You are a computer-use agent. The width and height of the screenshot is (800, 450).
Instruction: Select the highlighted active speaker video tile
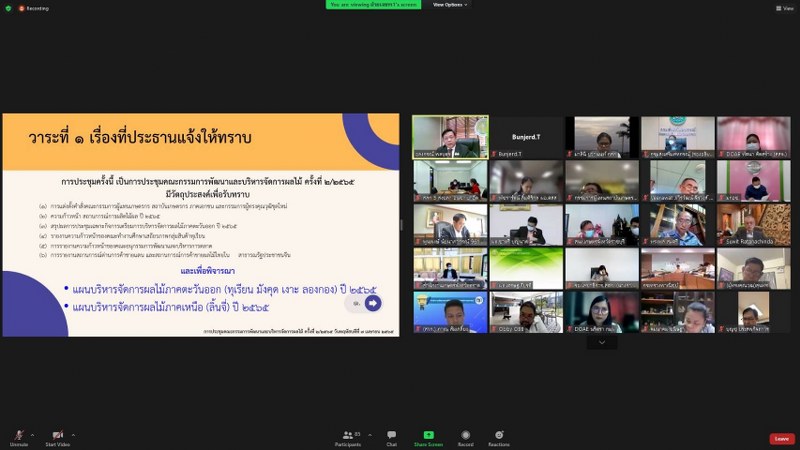pyautogui.click(x=450, y=137)
